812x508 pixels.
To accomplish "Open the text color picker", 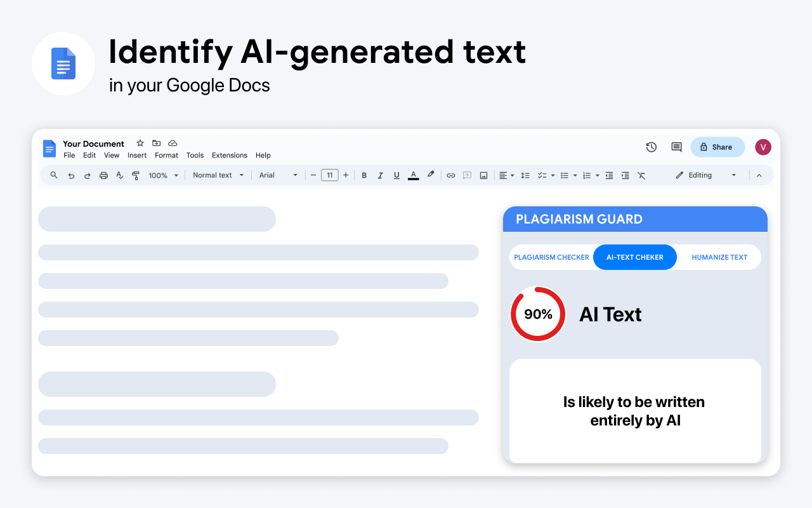I will pyautogui.click(x=414, y=175).
